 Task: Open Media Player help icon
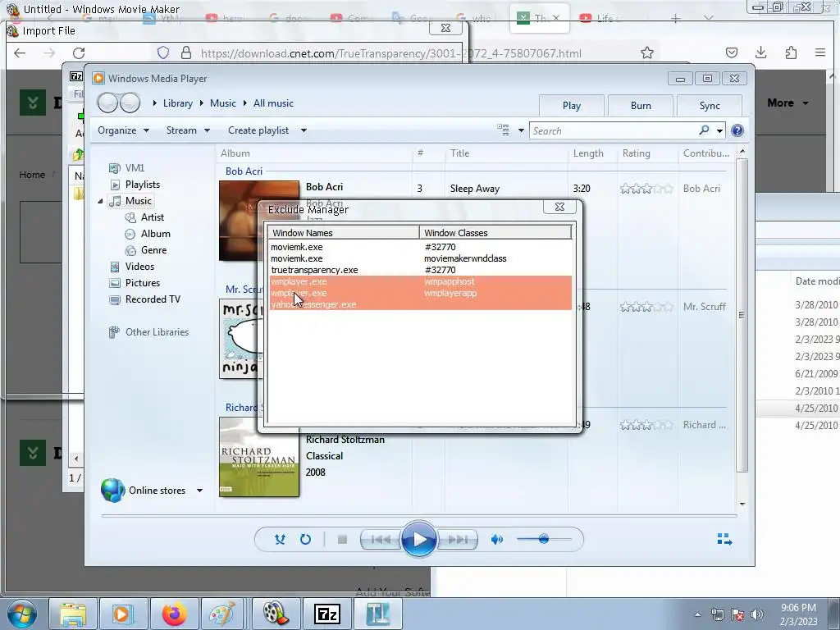click(737, 130)
